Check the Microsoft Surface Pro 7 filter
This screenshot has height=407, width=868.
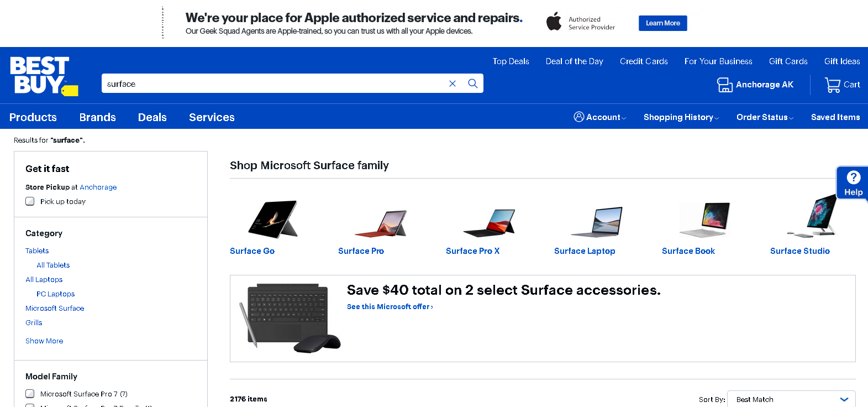30,394
